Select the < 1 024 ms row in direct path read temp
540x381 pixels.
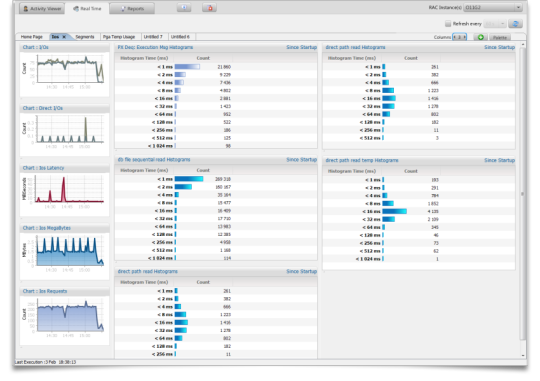pyautogui.click(x=419, y=259)
